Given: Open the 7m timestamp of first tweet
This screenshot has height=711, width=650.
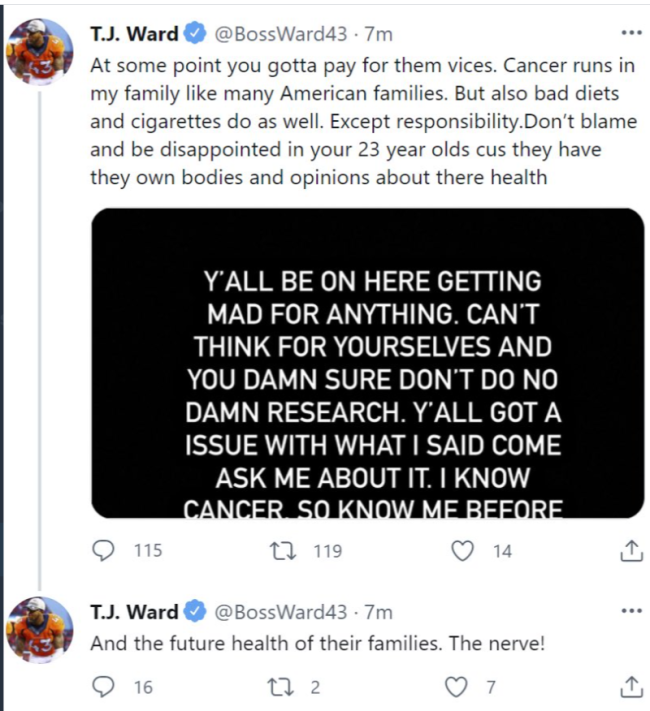Looking at the screenshot, I should point(378,34).
